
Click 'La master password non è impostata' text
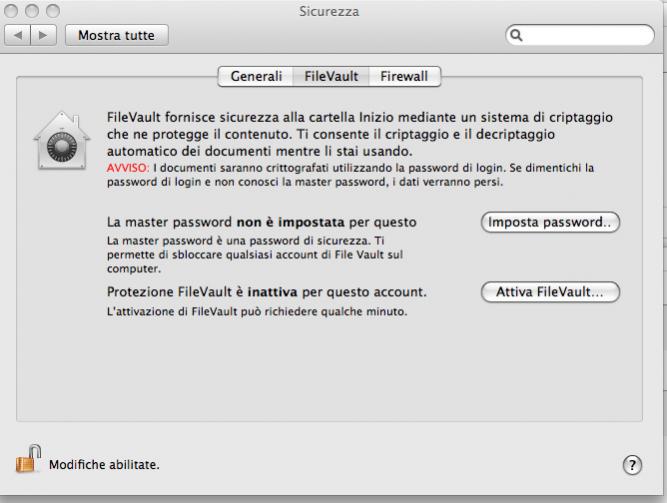click(225, 222)
